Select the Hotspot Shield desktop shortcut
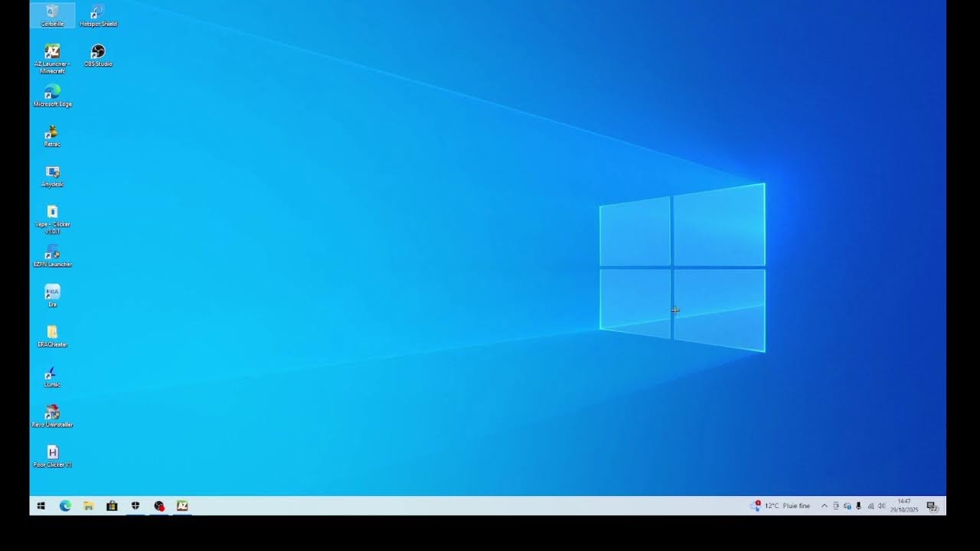 click(98, 15)
